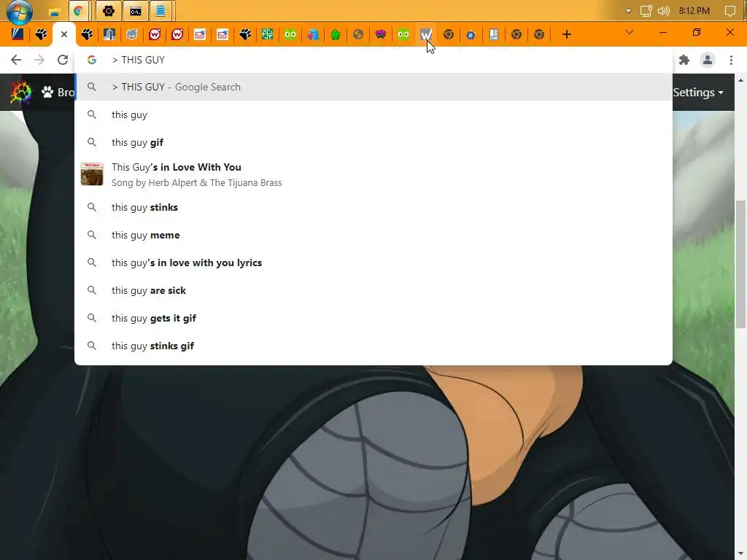747x560 pixels.
Task: Open the Chrome profile avatar
Action: (x=708, y=60)
